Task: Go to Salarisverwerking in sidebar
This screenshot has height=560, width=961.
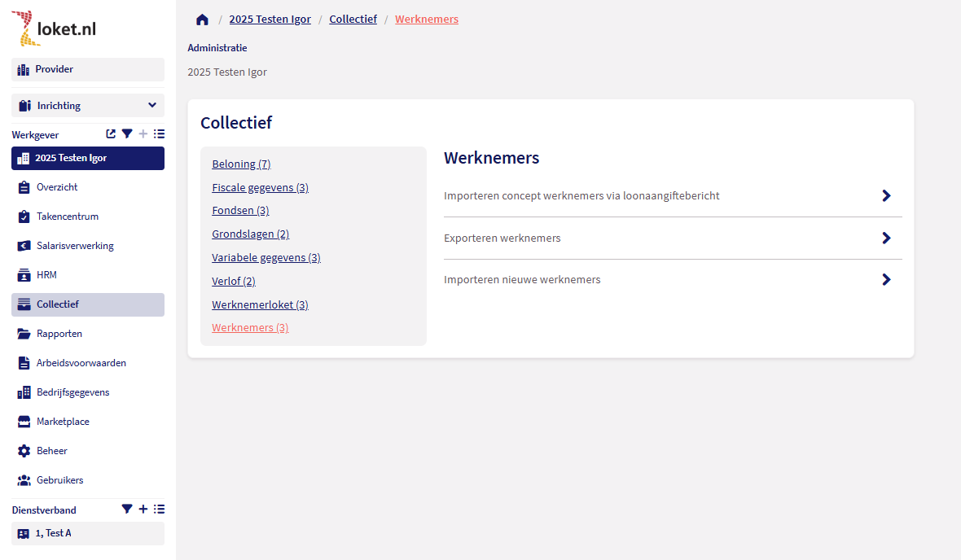Action: (75, 246)
